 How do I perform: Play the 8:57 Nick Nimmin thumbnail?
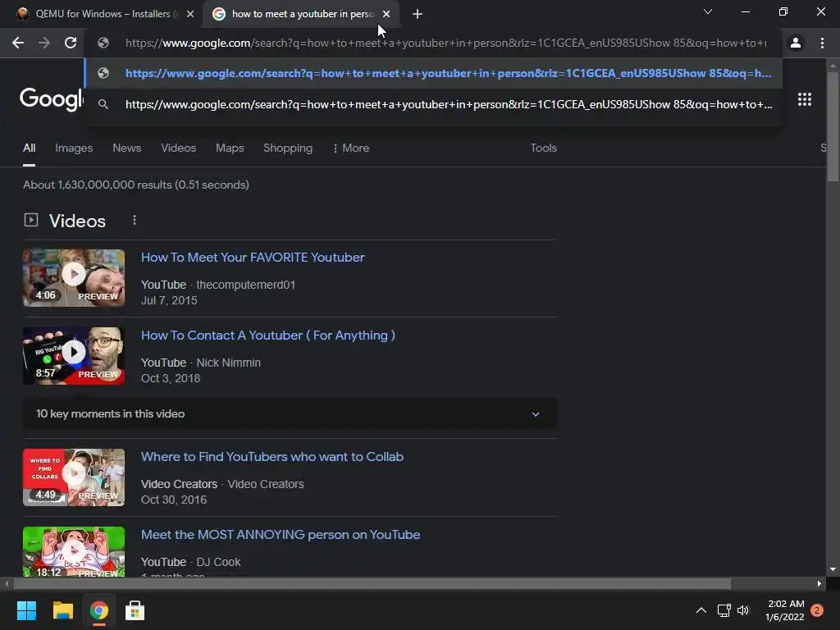point(74,356)
